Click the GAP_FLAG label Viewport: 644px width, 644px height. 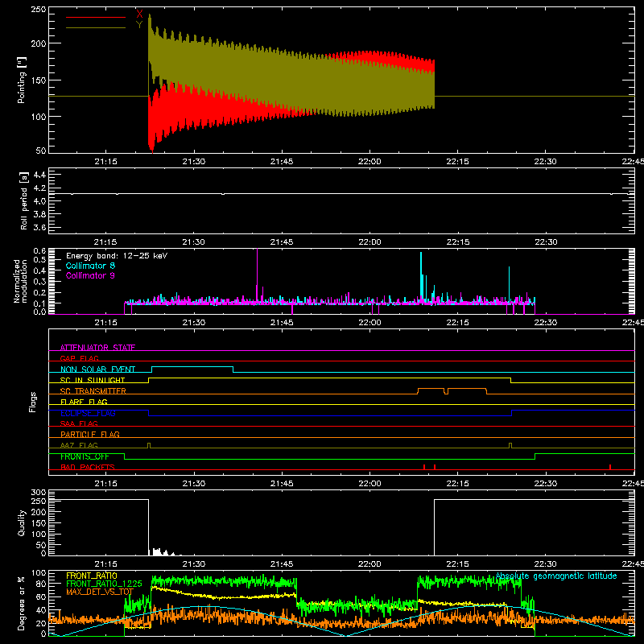tap(79, 358)
